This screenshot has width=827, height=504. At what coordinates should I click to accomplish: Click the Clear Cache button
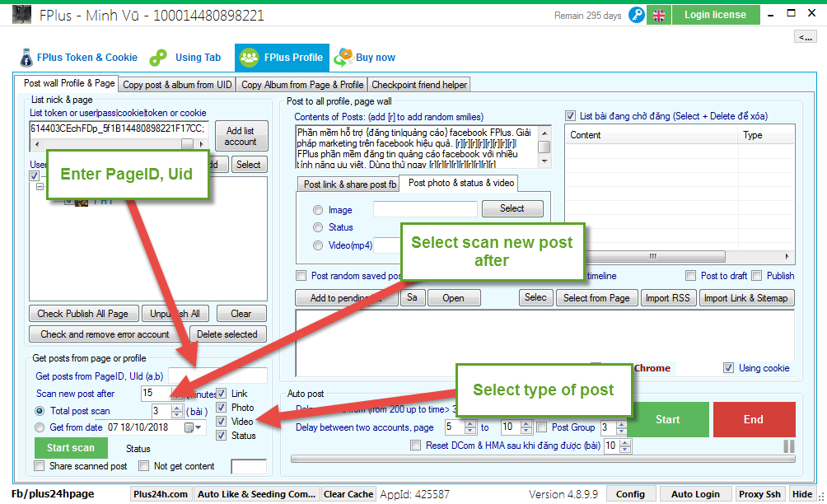[x=348, y=494]
